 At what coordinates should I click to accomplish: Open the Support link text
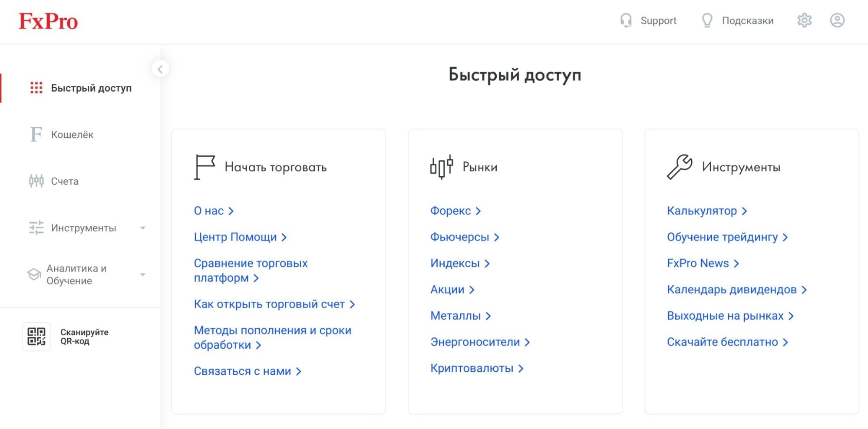658,20
